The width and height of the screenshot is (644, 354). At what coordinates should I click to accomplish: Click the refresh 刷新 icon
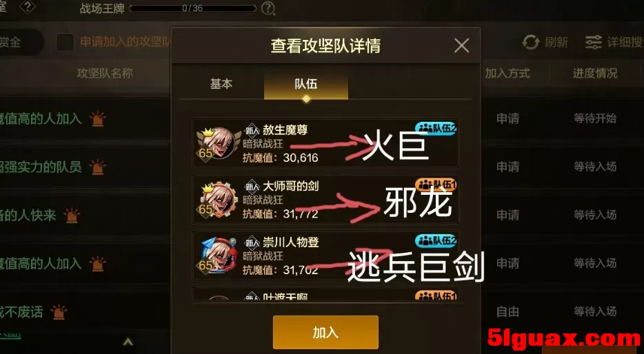(531, 42)
